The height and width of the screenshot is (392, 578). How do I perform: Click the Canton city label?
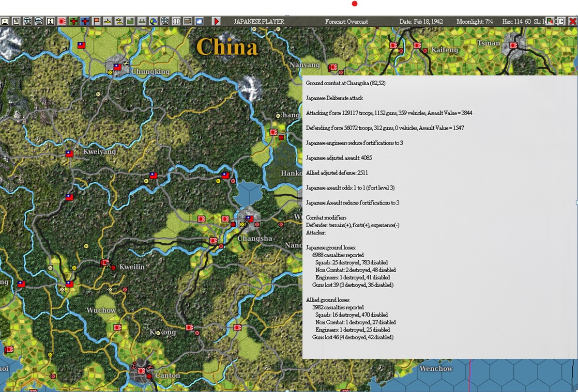[168, 375]
